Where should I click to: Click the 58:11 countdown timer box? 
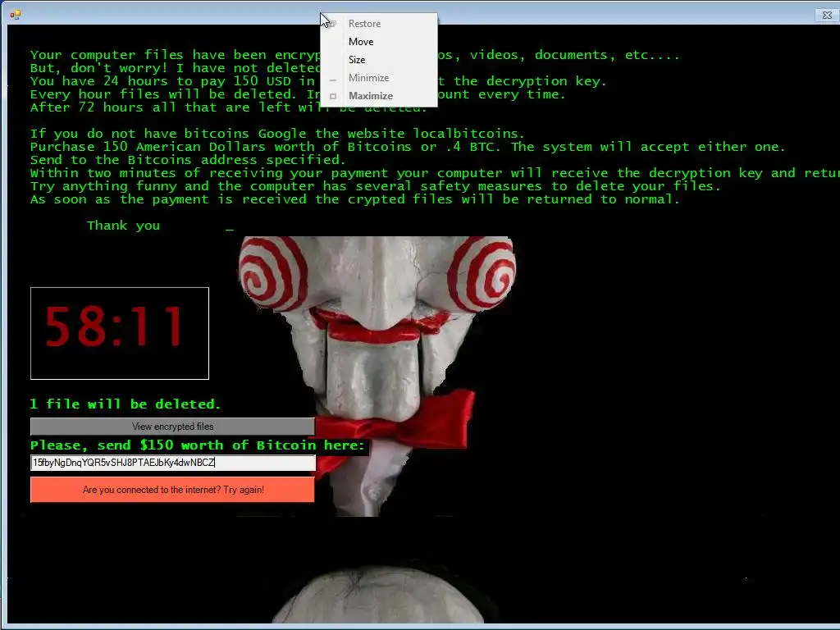tap(120, 333)
